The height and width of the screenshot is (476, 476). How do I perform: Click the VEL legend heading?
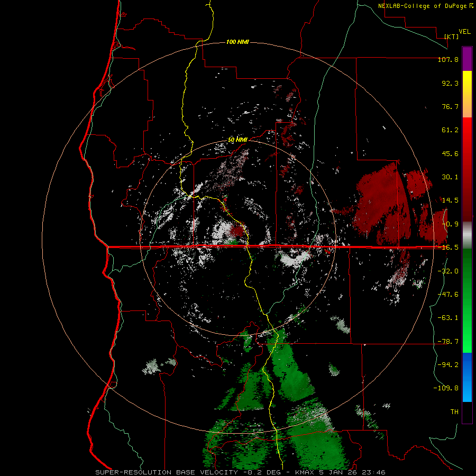pyautogui.click(x=464, y=32)
